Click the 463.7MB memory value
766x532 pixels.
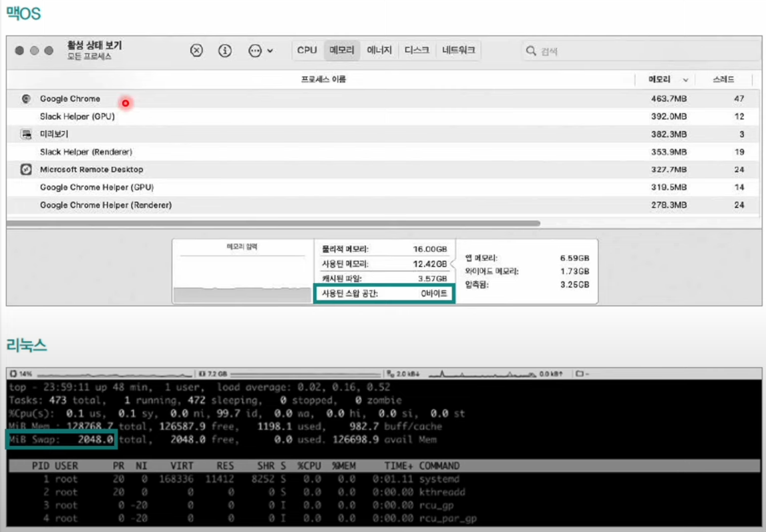tap(668, 99)
